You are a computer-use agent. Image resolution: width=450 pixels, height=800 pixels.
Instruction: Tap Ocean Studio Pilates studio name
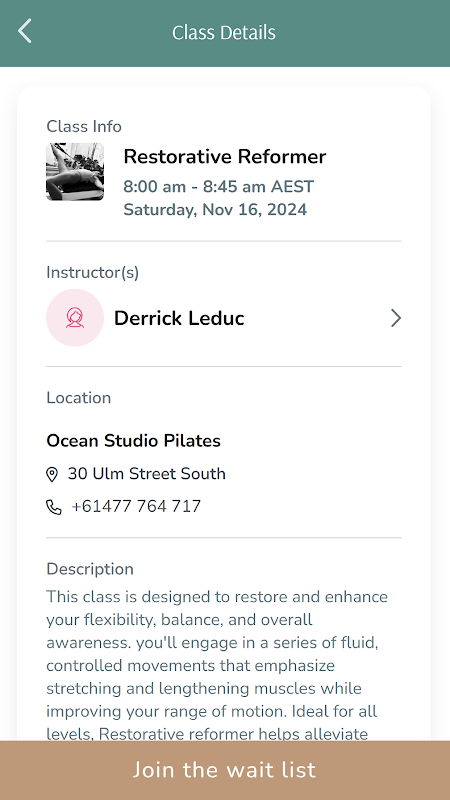click(x=134, y=441)
